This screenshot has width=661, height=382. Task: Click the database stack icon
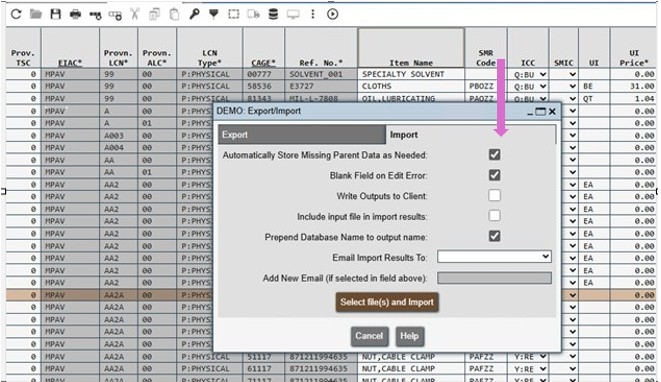[x=273, y=14]
